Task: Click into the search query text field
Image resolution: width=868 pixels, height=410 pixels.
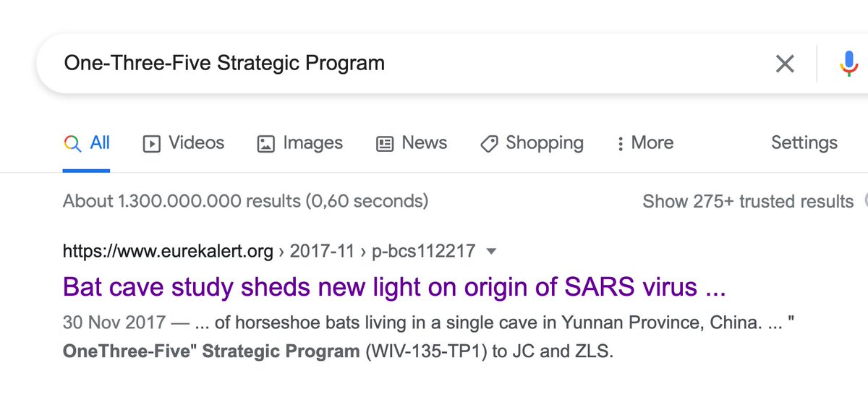Action: point(362,64)
